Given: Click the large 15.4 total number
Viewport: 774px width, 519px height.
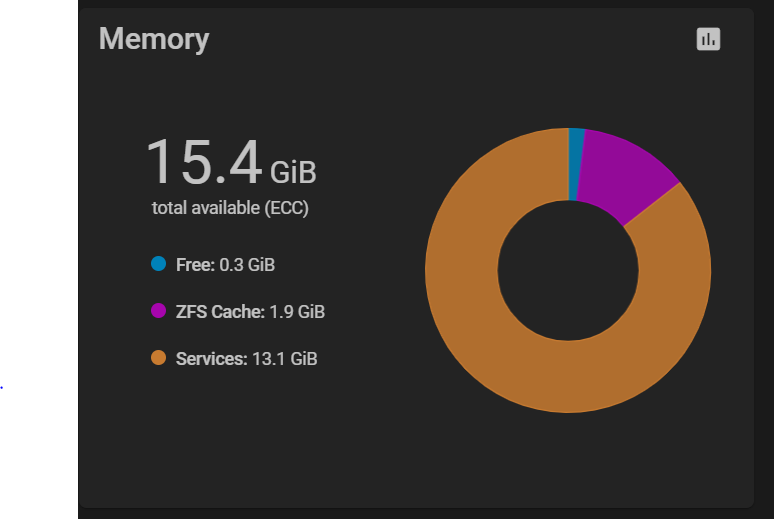Looking at the screenshot, I should click(204, 162).
